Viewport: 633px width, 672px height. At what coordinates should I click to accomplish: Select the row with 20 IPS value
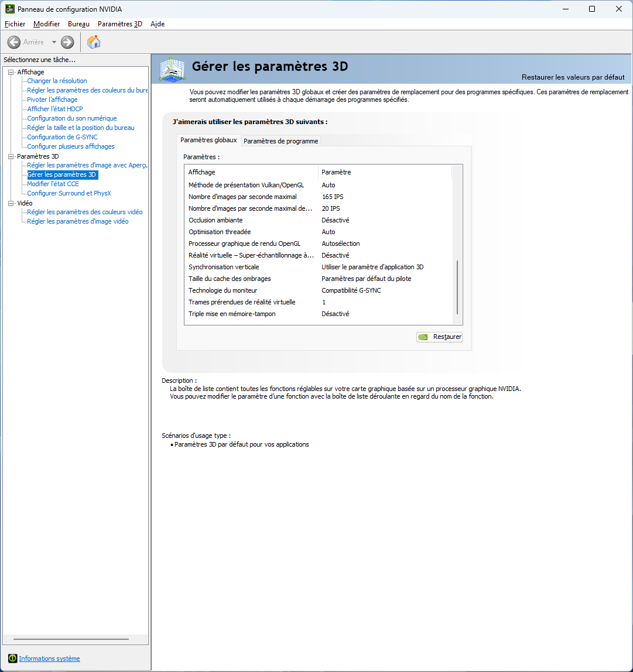click(318, 208)
